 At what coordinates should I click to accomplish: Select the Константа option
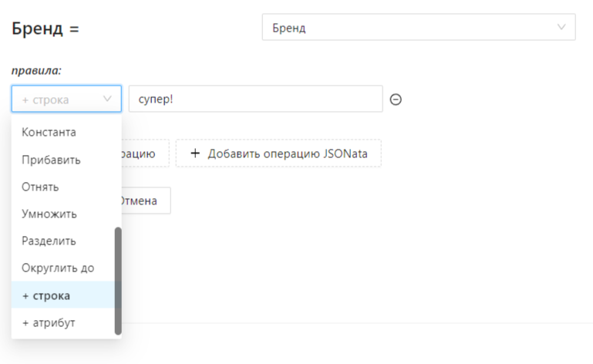(49, 133)
